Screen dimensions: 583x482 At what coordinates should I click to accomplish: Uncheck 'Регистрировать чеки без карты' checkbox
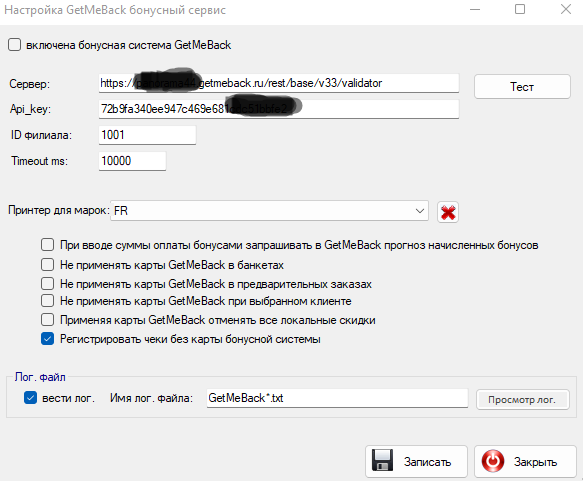(x=47, y=338)
